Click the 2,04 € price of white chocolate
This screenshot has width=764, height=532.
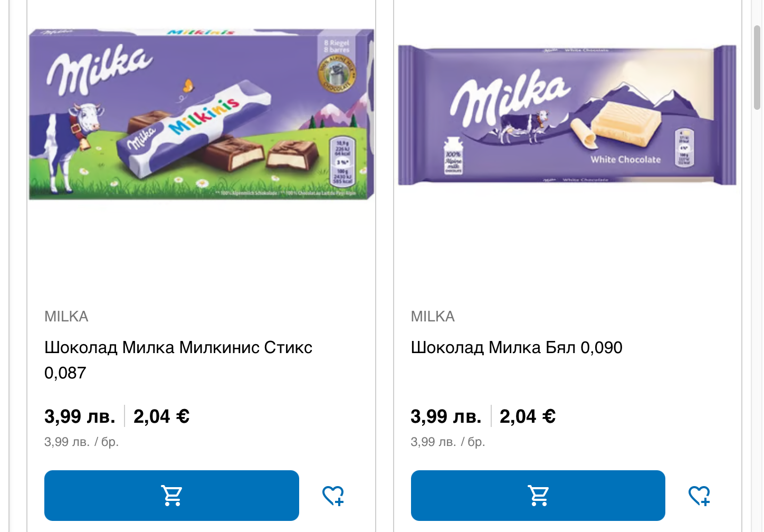(x=528, y=416)
